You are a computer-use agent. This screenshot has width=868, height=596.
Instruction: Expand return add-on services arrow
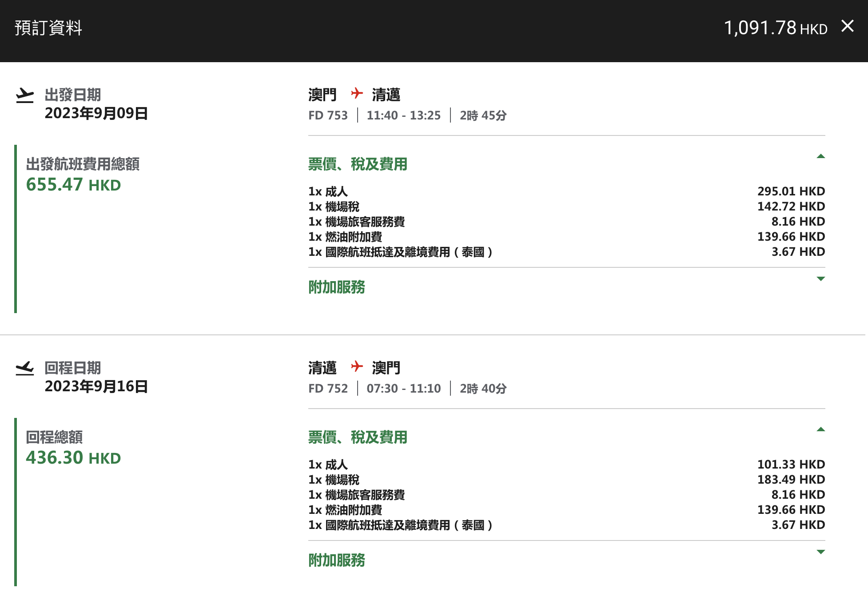820,552
